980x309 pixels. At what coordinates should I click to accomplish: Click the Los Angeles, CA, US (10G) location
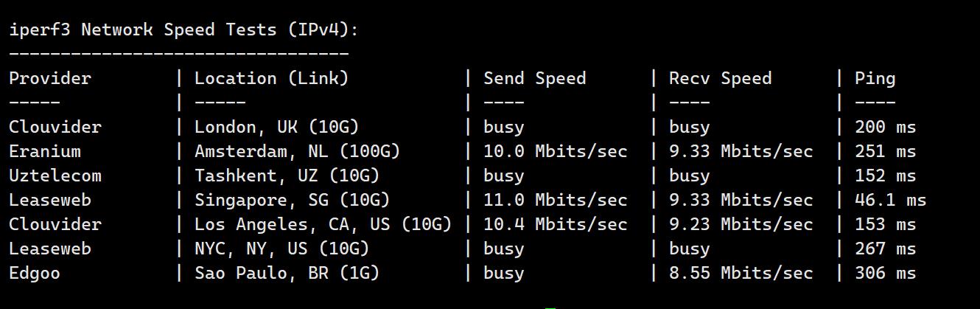[323, 224]
